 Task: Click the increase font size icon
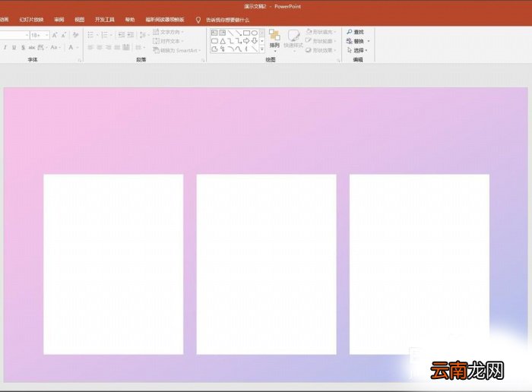point(55,35)
